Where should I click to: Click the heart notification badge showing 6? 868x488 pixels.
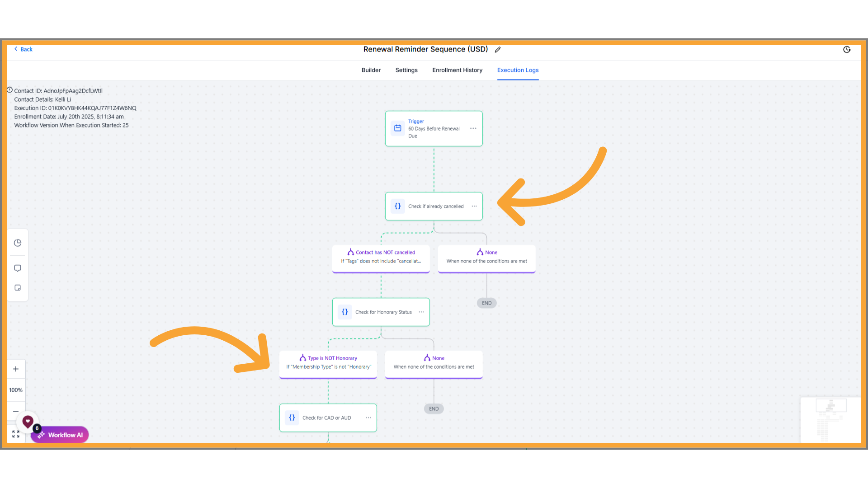[36, 428]
